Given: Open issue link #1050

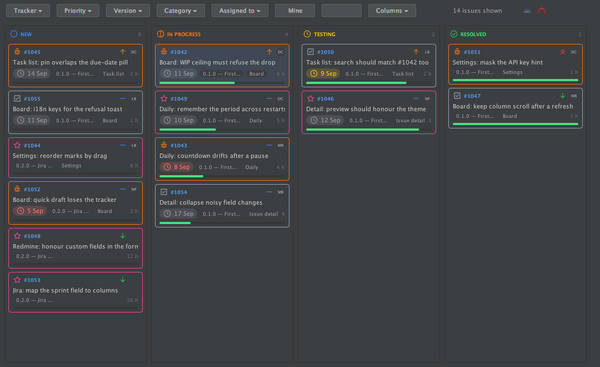Looking at the screenshot, I should (325, 52).
